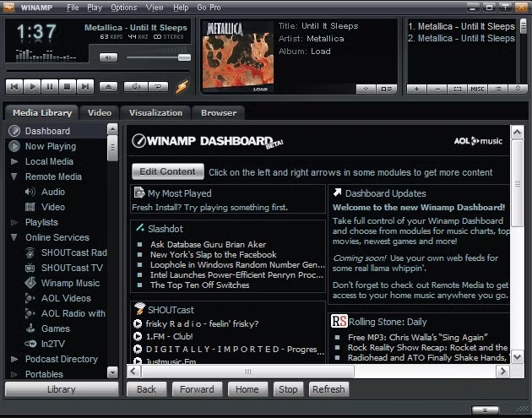
Task: Expand the Podcast Directory node
Action: (x=14, y=360)
